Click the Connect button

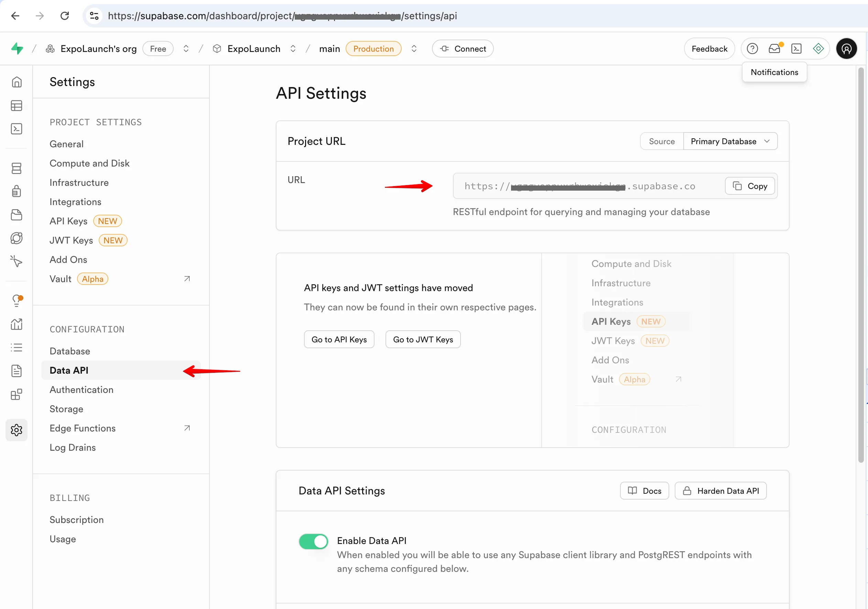(x=463, y=49)
